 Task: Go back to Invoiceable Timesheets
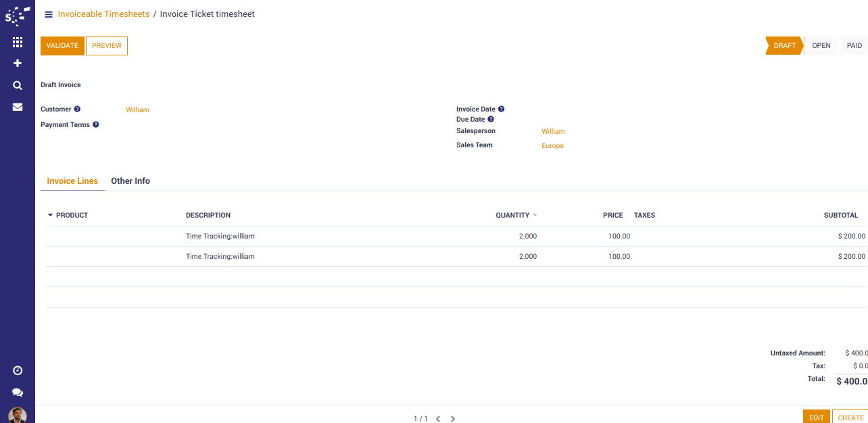coord(103,14)
